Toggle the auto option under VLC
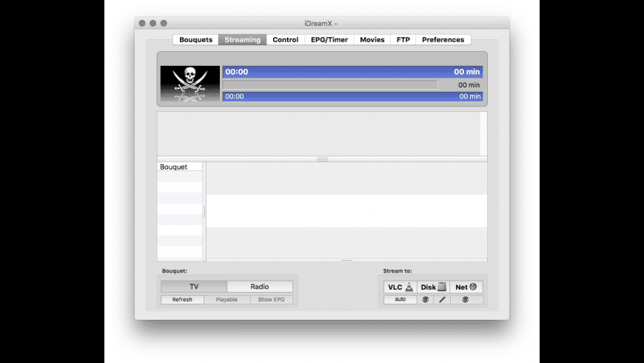644x363 pixels. tap(400, 299)
